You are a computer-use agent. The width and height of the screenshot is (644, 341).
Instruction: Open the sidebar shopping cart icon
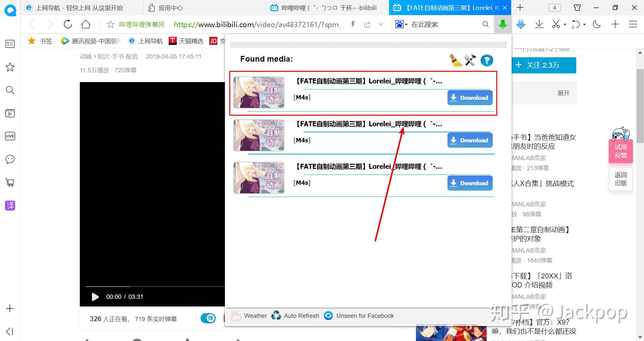pyautogui.click(x=10, y=182)
